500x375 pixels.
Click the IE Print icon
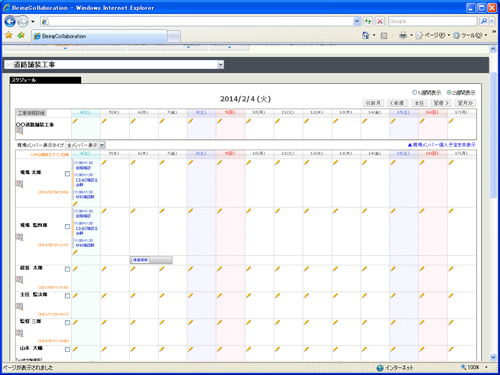403,35
